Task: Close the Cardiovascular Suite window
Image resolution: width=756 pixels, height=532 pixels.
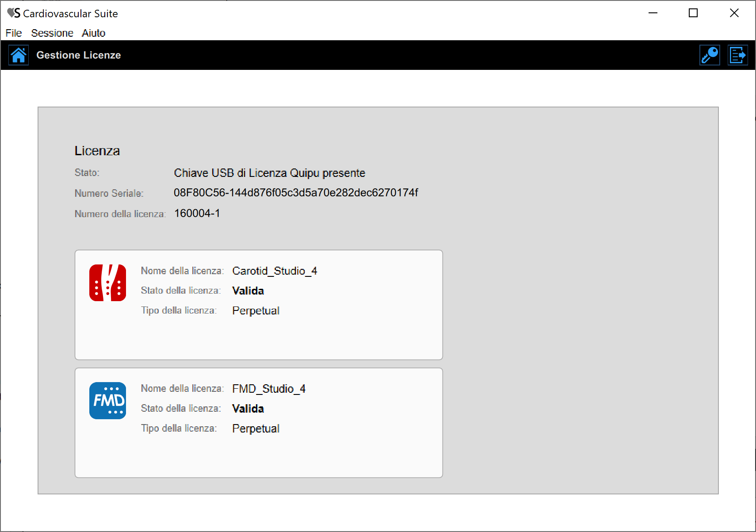Action: pyautogui.click(x=734, y=13)
